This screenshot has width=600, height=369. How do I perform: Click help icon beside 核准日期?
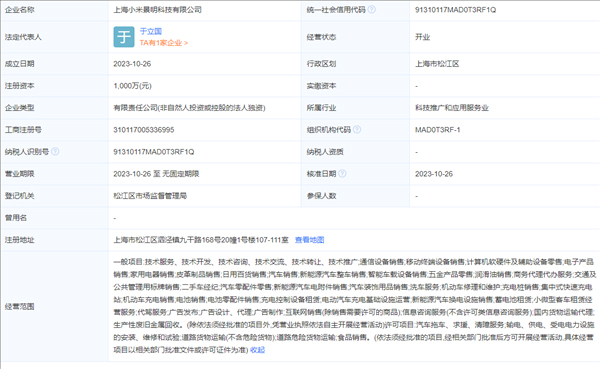342,173
